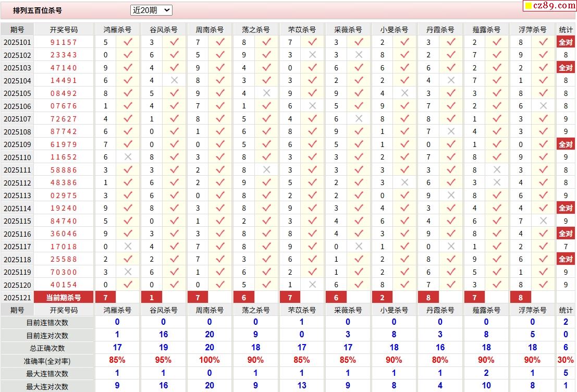Click the 目前连错次数 row label

click(x=47, y=323)
